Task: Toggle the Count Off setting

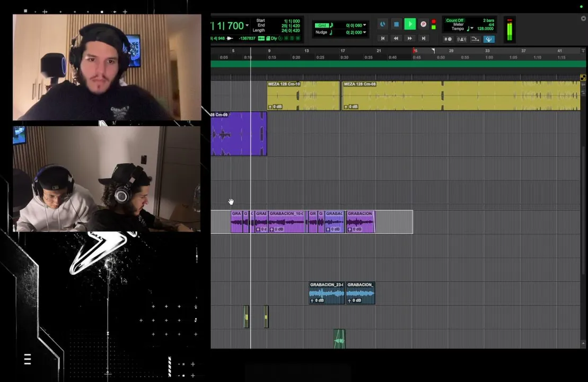Action: (x=454, y=20)
